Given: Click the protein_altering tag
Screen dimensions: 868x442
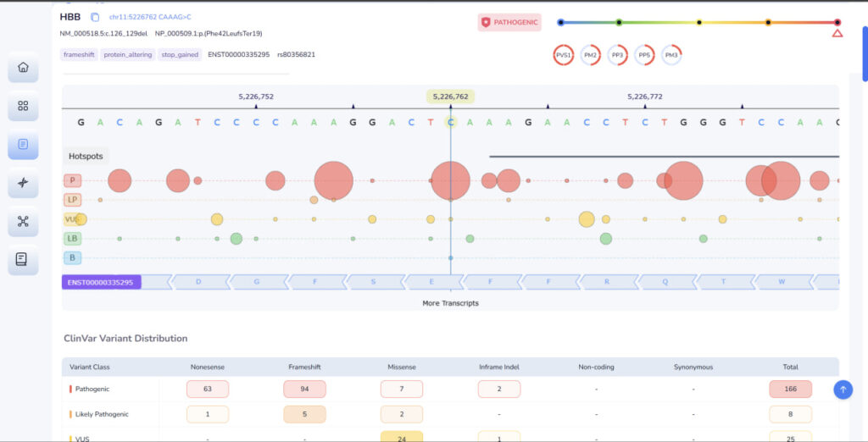Looking at the screenshot, I should click(128, 55).
